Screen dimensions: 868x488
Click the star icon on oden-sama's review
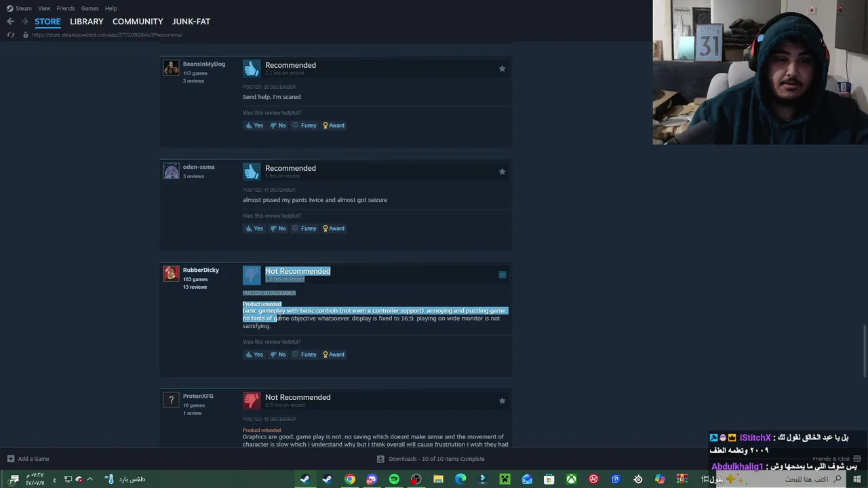502,171
